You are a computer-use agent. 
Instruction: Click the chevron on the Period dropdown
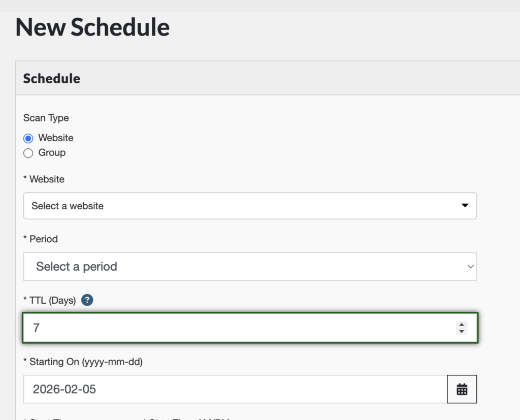point(470,267)
